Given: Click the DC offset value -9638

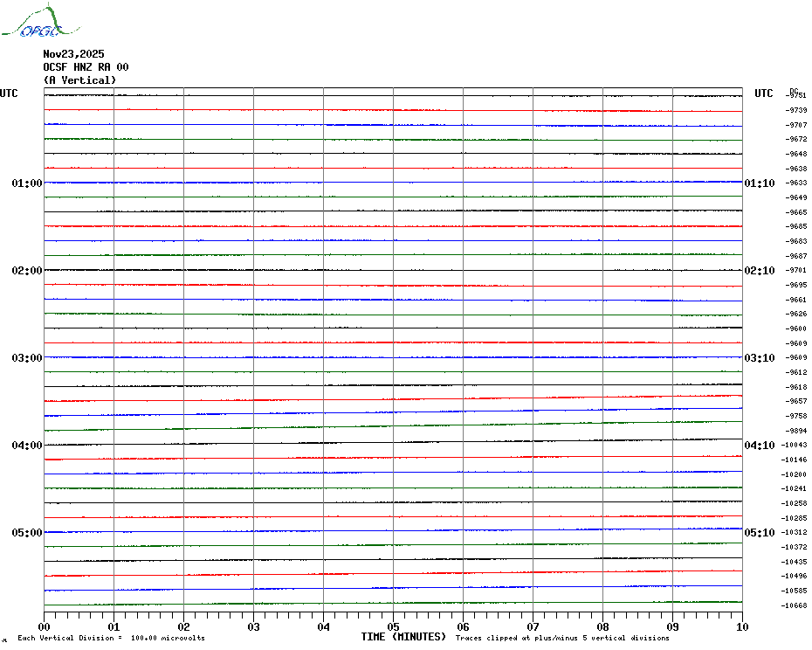Looking at the screenshot, I should pyautogui.click(x=796, y=169).
